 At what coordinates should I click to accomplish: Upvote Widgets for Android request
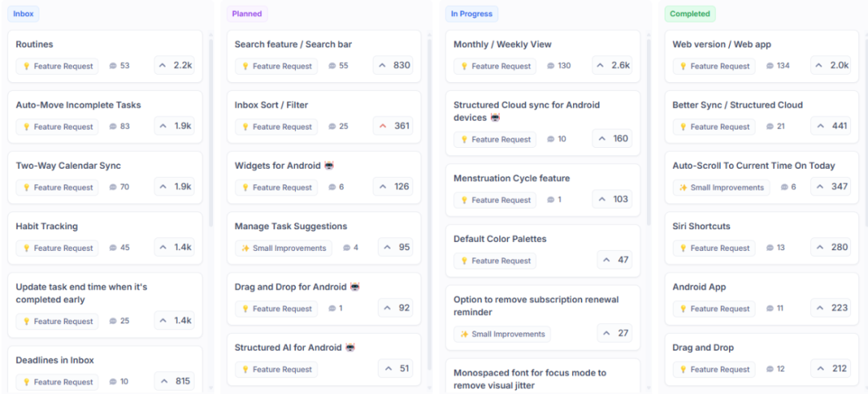(x=393, y=187)
